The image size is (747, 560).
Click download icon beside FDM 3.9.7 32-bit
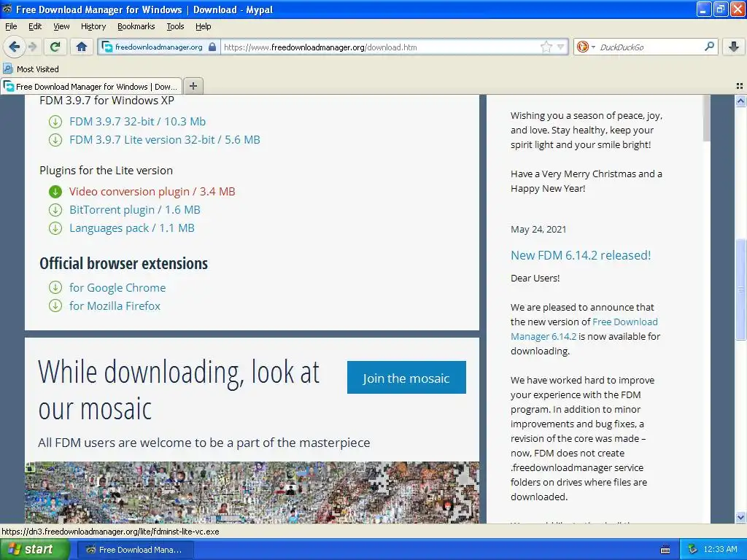[x=55, y=122]
